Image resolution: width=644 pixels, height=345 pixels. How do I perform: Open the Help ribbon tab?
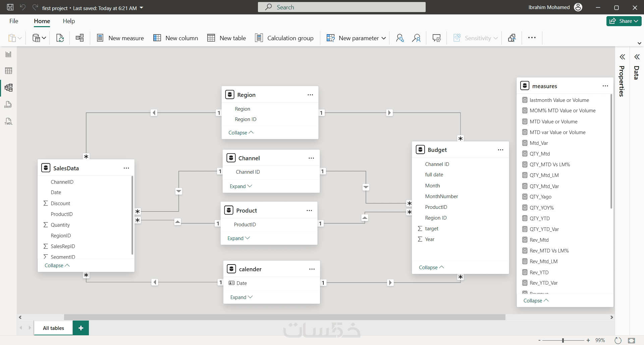[x=69, y=21]
